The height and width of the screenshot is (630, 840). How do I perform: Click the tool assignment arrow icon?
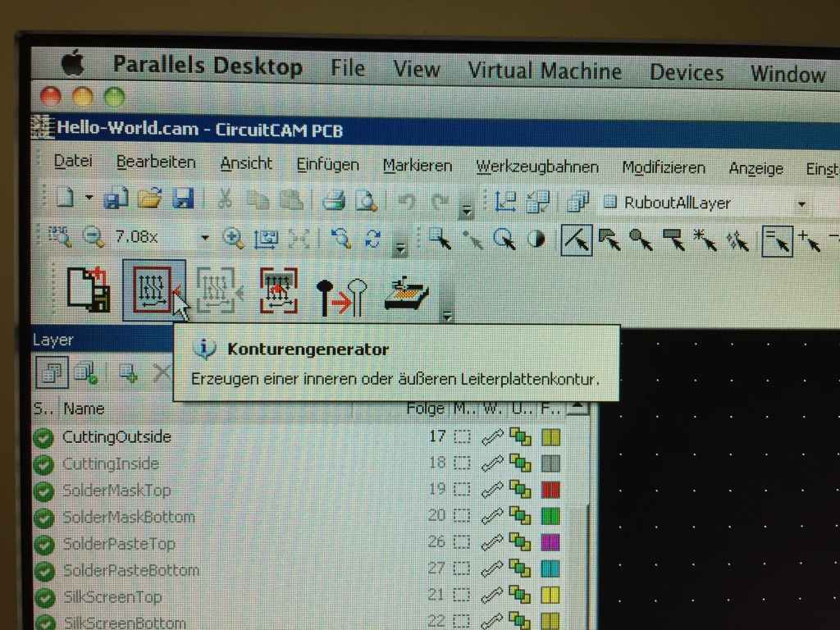(342, 297)
